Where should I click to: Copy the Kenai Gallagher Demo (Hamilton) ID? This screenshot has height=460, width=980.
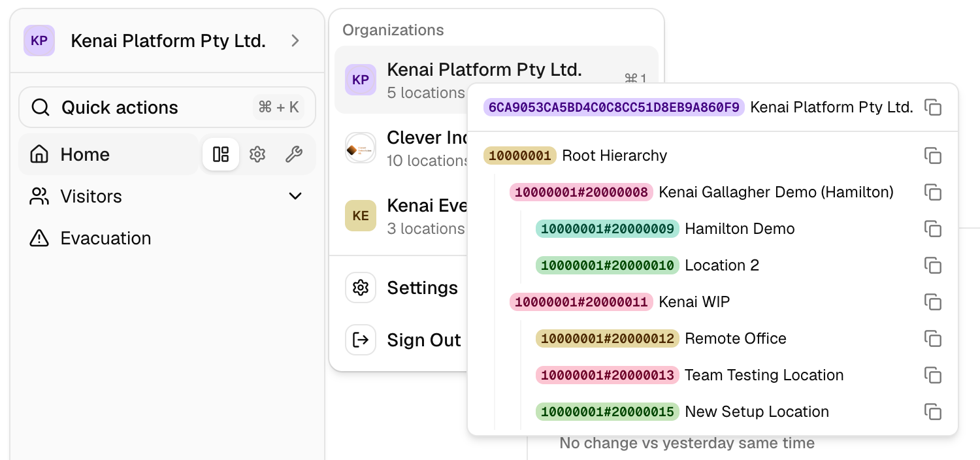pos(933,192)
